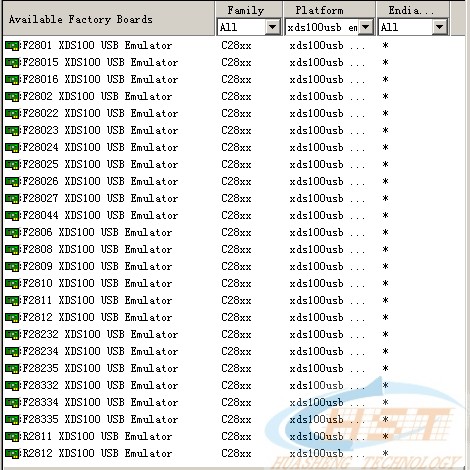Open the Platform xds100usb filter dropdown

pos(366,27)
